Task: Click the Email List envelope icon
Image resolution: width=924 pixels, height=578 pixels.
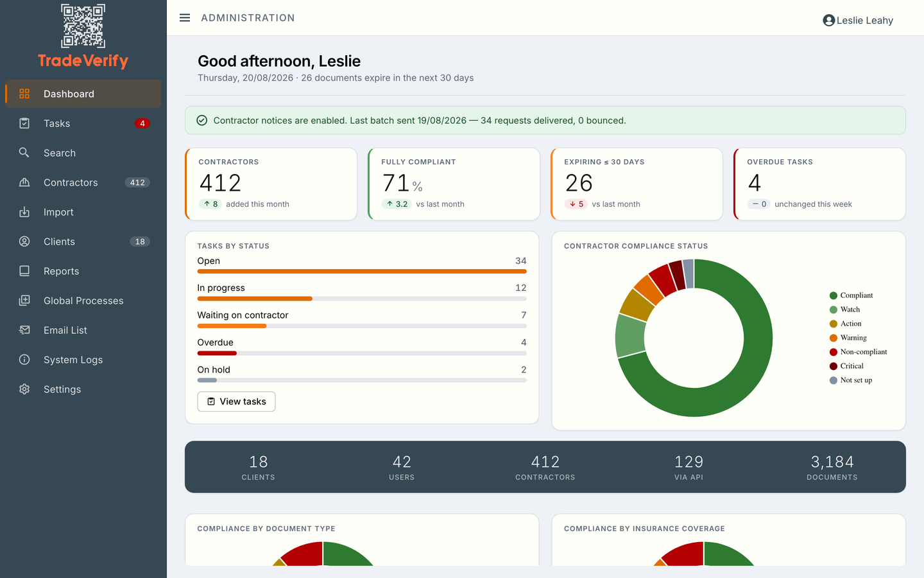Action: pyautogui.click(x=24, y=330)
